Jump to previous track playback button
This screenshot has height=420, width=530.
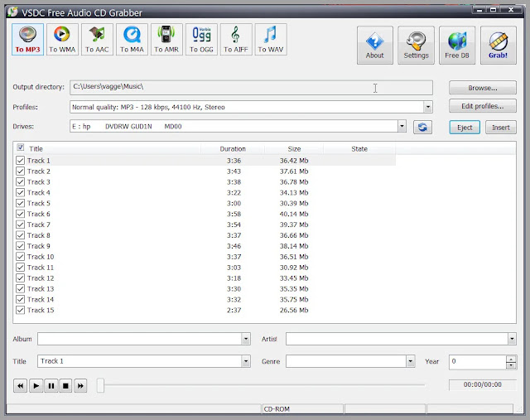(20, 385)
